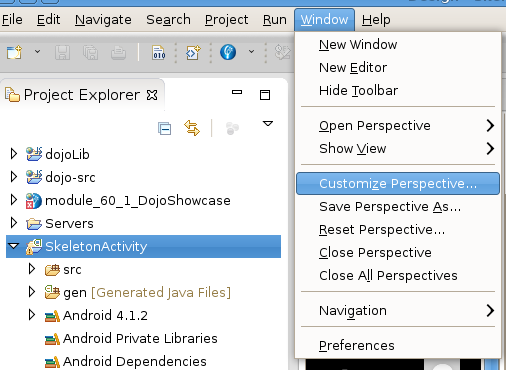The width and height of the screenshot is (506, 370).
Task: Choose Close Perspective menu entry
Action: [x=398, y=252]
